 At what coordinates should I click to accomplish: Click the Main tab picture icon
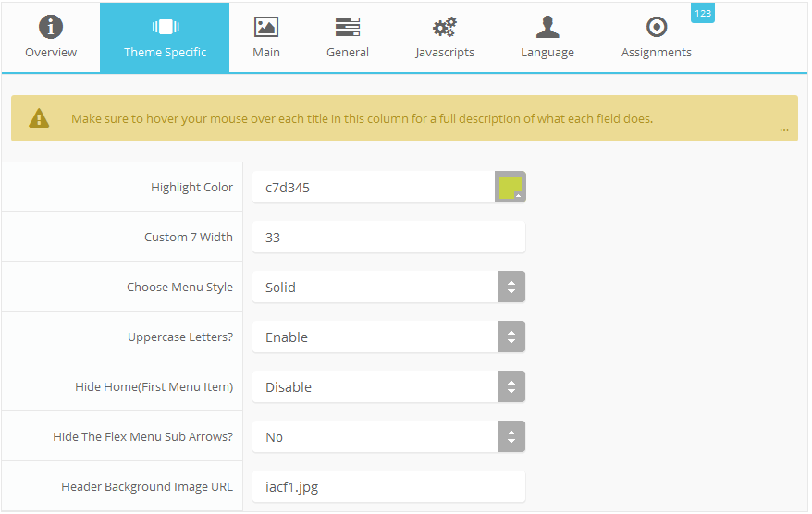(x=266, y=27)
